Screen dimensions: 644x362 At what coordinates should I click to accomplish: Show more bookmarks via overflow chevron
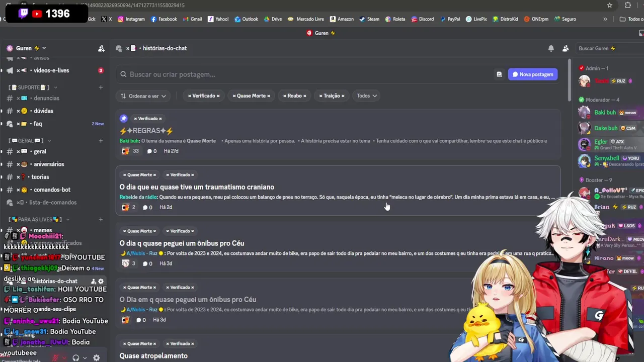605,19
